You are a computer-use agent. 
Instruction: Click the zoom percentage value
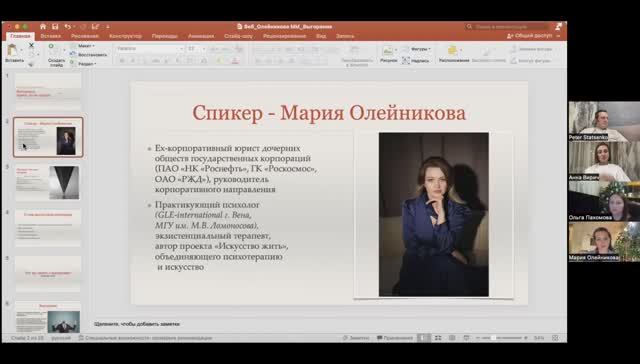(539, 338)
